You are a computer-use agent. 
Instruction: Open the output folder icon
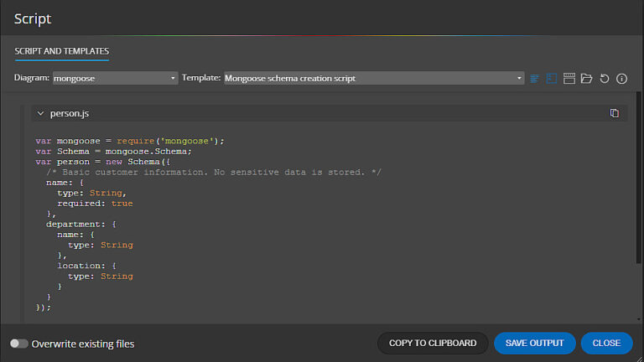(587, 78)
